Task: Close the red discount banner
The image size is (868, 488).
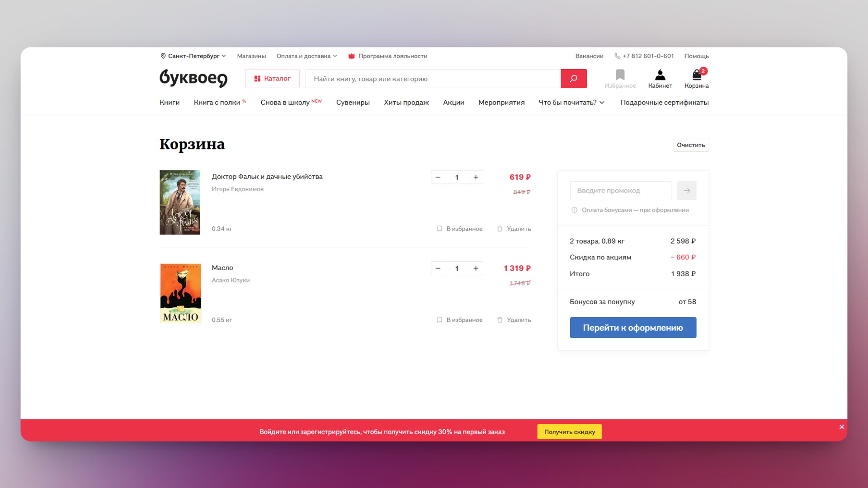Action: click(841, 427)
